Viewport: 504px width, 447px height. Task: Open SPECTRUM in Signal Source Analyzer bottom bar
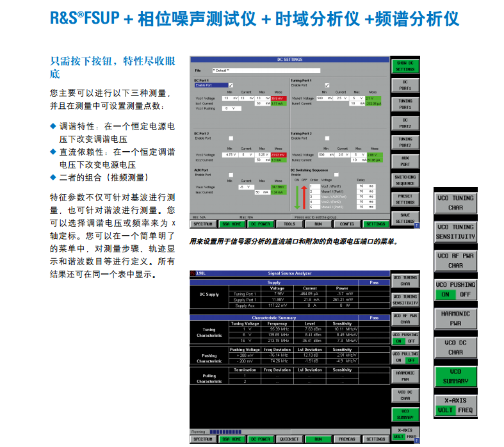coord(203,439)
